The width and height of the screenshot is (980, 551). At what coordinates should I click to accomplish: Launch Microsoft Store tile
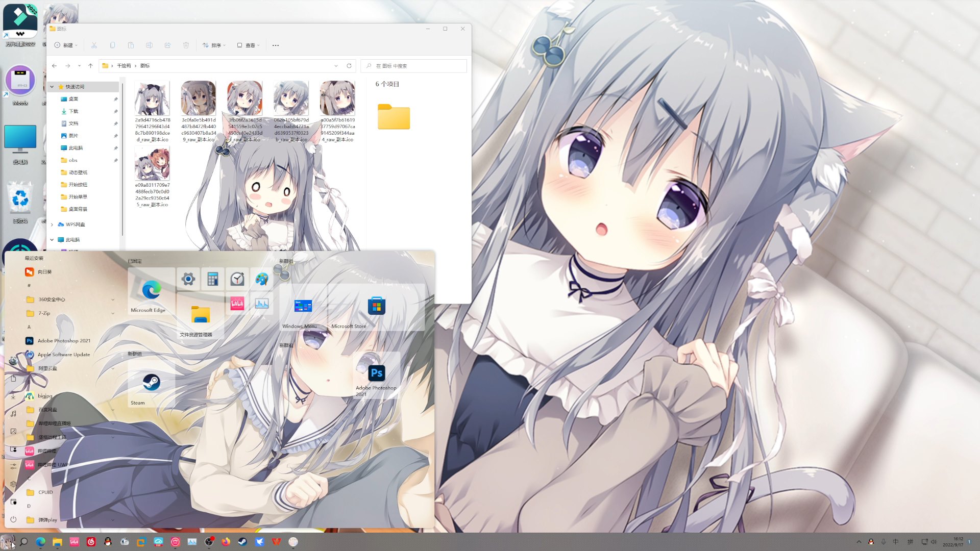(x=376, y=307)
